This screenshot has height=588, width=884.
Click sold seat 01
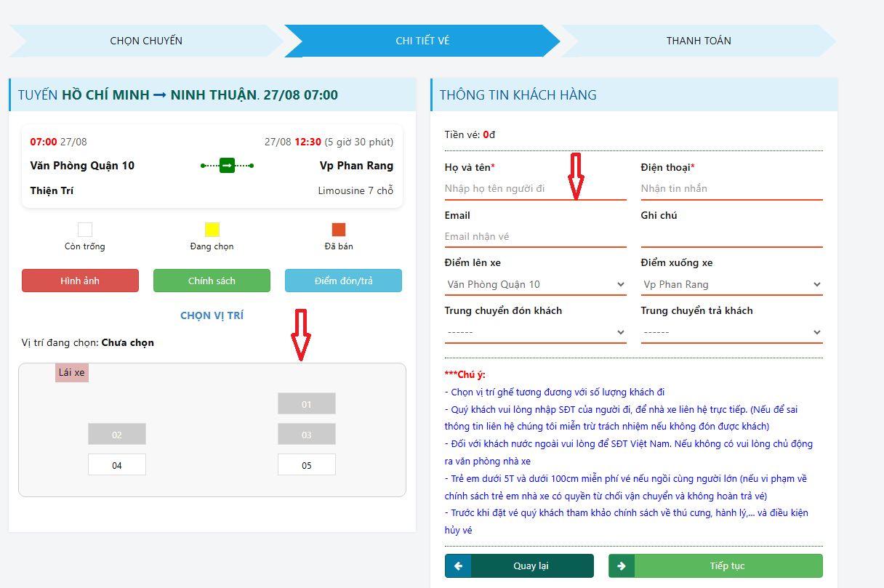[307, 404]
